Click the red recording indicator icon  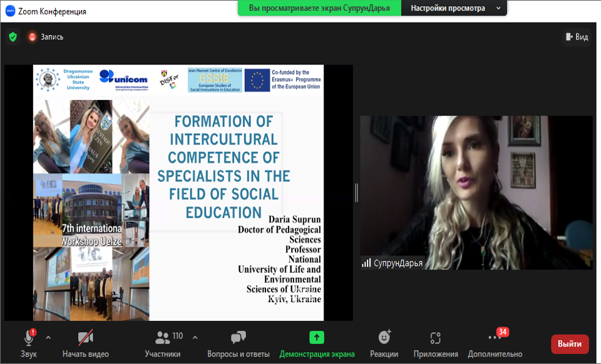33,37
